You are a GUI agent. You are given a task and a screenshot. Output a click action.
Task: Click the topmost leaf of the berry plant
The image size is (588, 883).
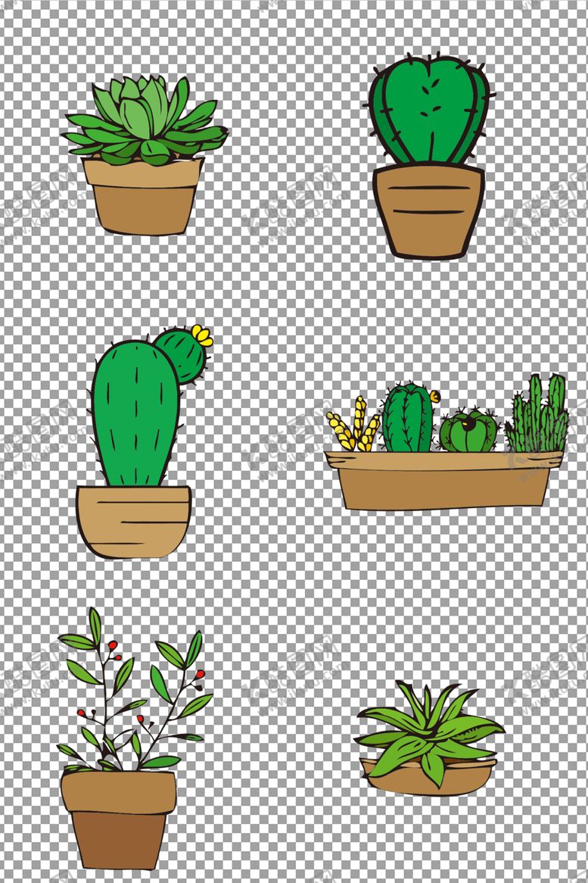tap(95, 624)
